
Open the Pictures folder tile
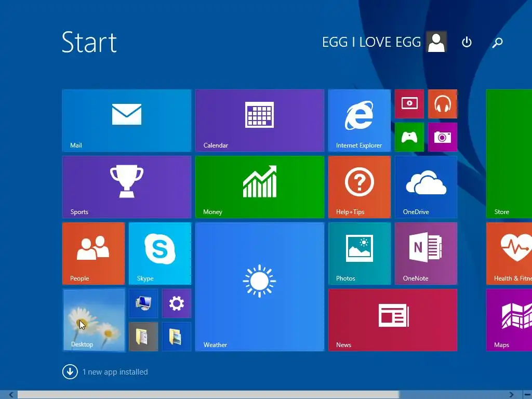pos(177,337)
